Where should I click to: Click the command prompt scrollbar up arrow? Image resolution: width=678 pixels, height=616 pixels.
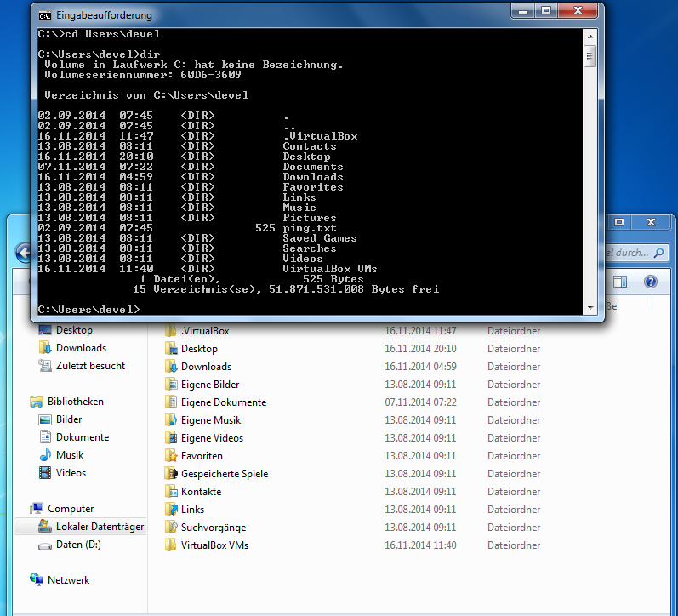click(590, 36)
